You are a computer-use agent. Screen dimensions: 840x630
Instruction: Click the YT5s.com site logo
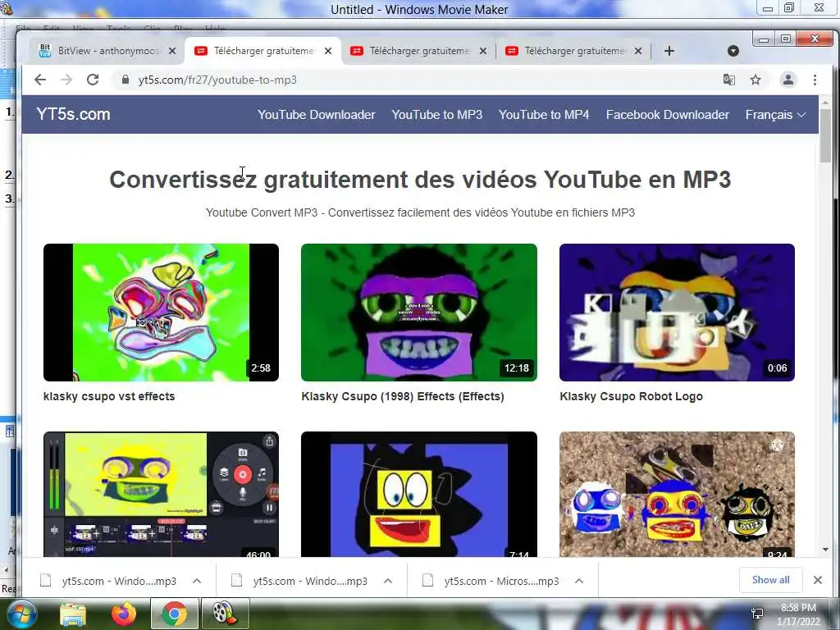pos(73,114)
